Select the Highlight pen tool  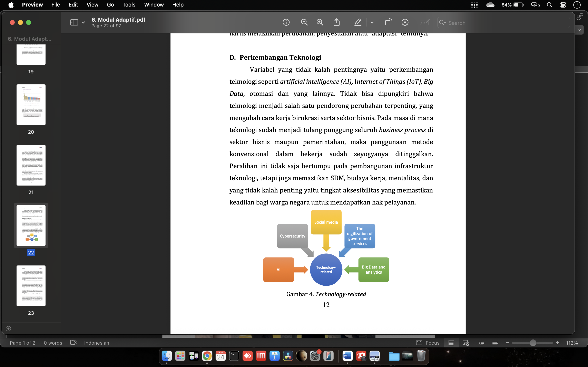(358, 23)
